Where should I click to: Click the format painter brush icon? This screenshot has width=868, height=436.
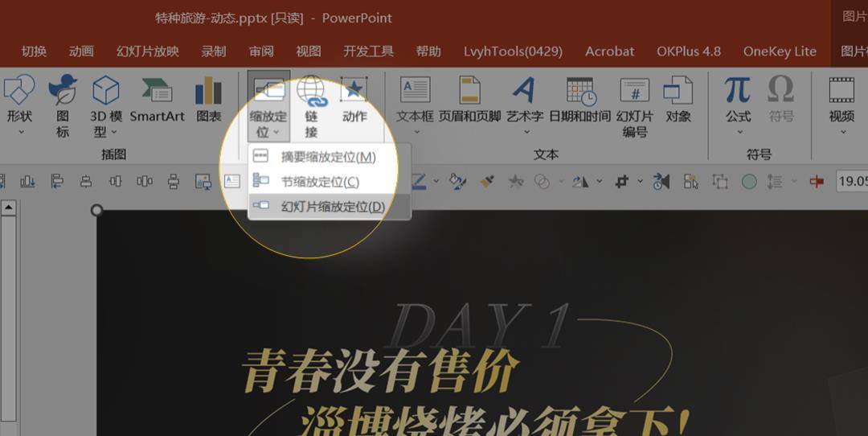click(486, 181)
